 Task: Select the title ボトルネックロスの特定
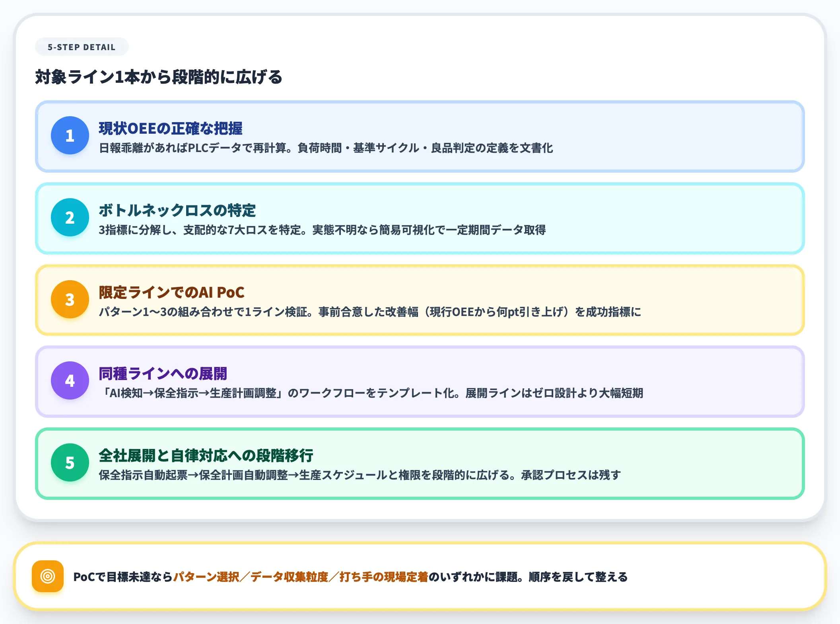click(177, 210)
